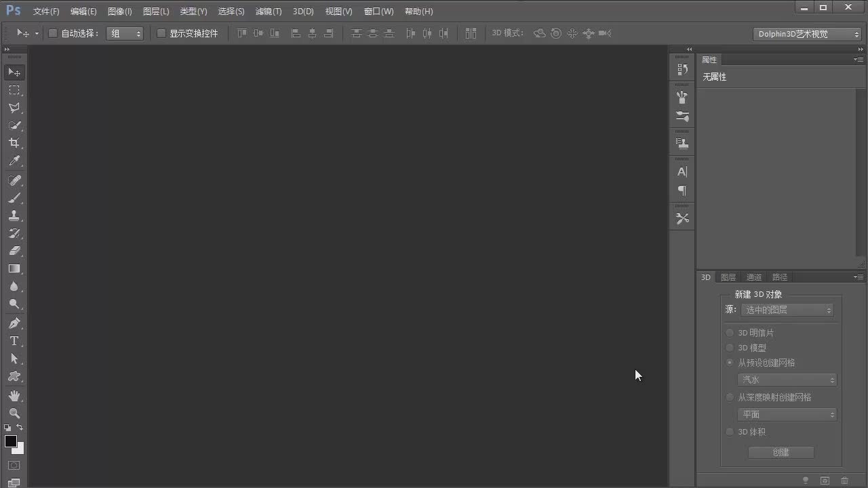Open the 汽水 mesh preset dropdown

[787, 380]
